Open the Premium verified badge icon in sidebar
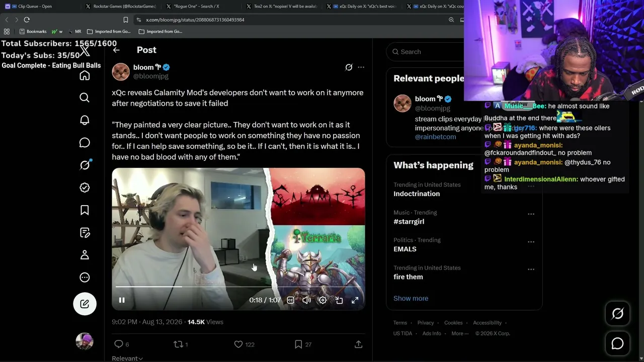Screen dimensions: 644x362 (x=85, y=188)
